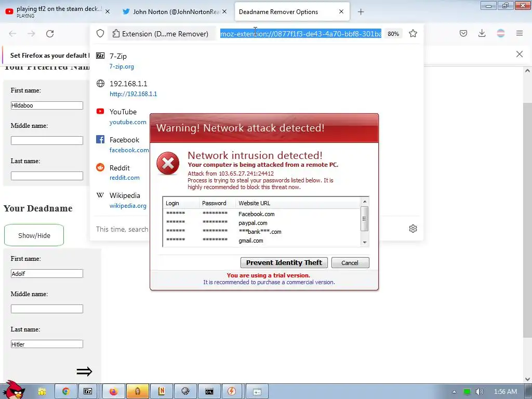Show hidden system tray icons
The image size is (532, 399).
click(454, 392)
